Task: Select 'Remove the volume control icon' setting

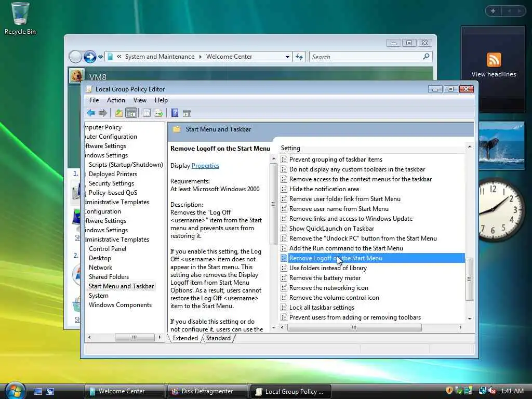Action: pos(334,298)
